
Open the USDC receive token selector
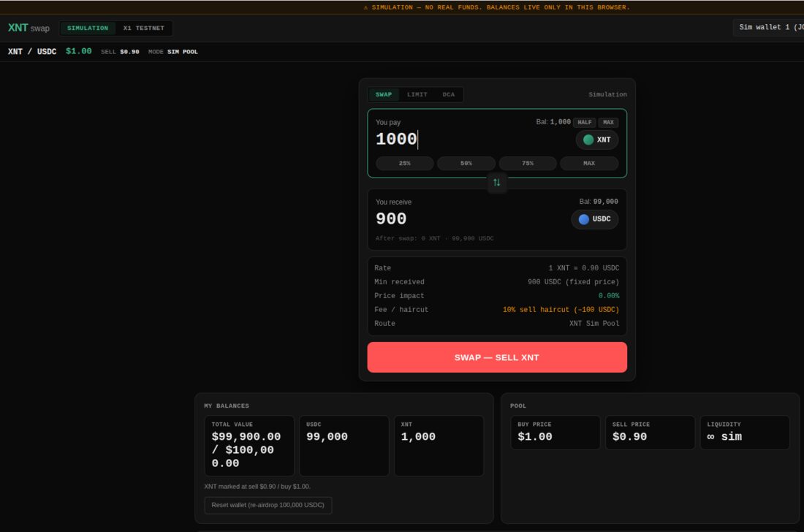595,218
